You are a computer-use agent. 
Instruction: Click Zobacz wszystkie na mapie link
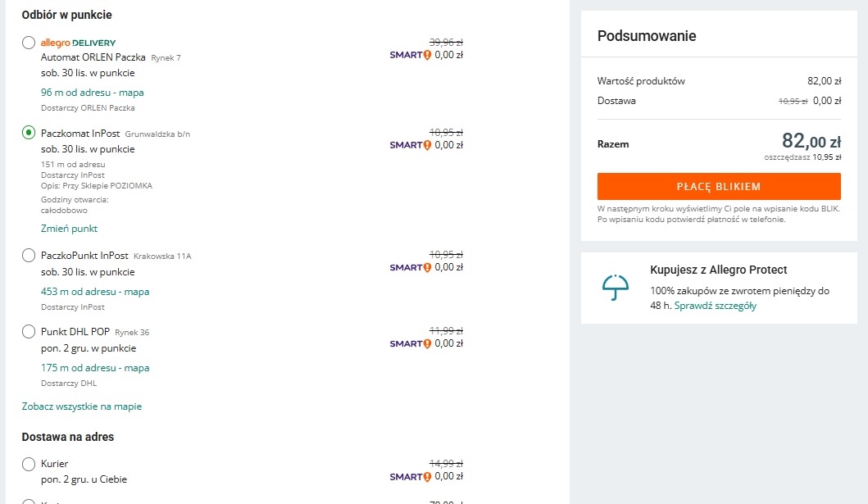click(81, 406)
